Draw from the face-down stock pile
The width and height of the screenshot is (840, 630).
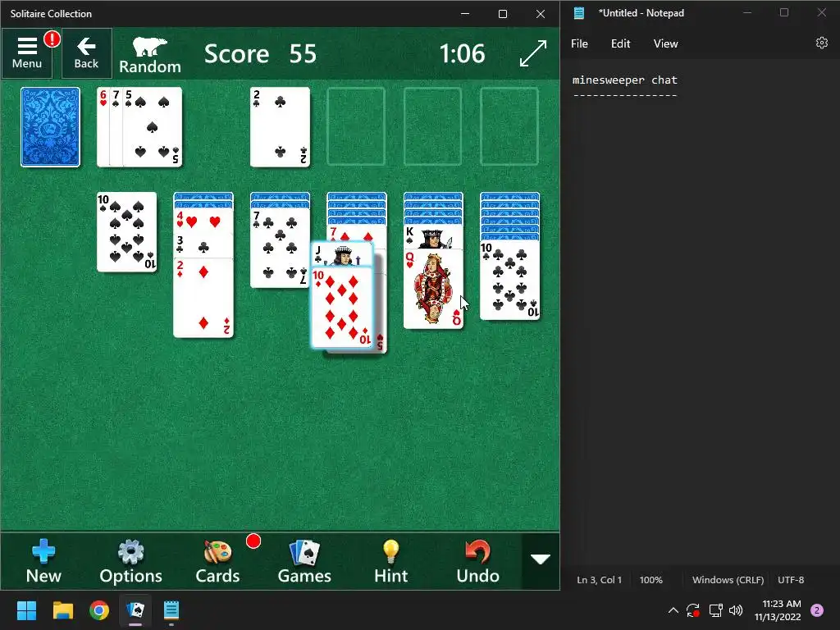[x=50, y=127]
